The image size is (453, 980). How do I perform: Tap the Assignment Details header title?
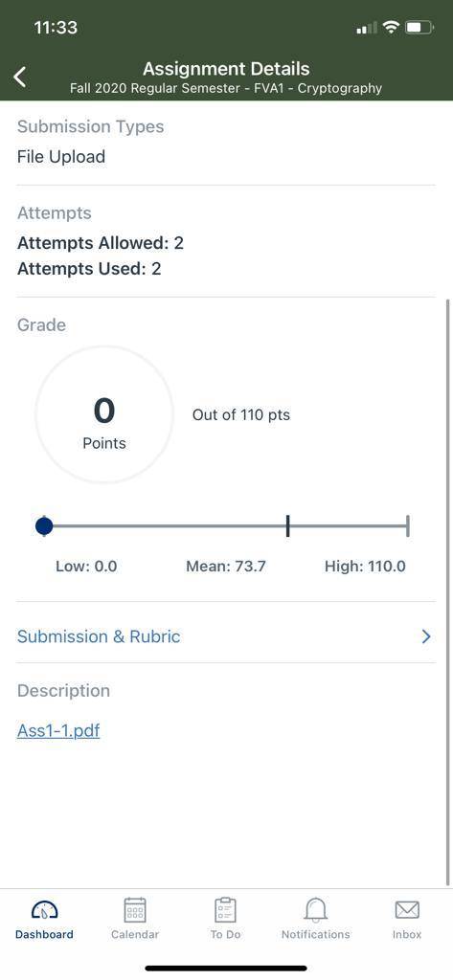226,68
